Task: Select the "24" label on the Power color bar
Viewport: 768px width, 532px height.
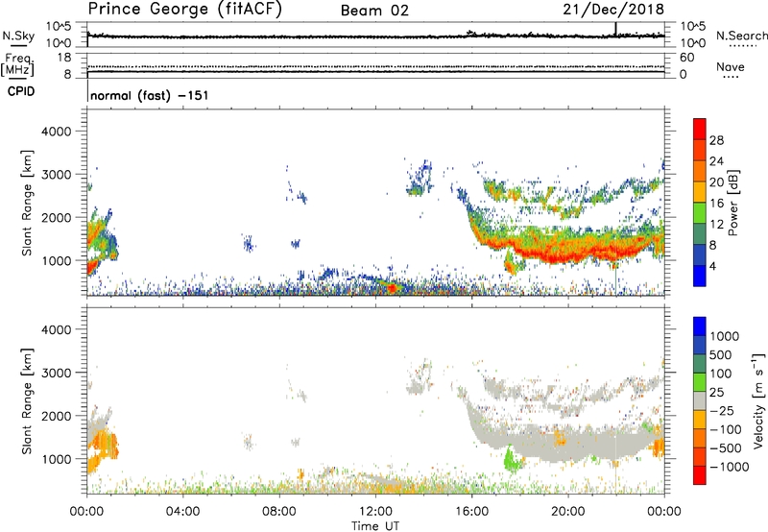Action: 716,161
